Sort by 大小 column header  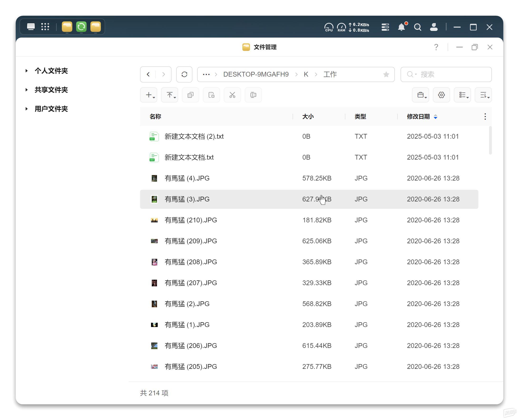pyautogui.click(x=308, y=117)
